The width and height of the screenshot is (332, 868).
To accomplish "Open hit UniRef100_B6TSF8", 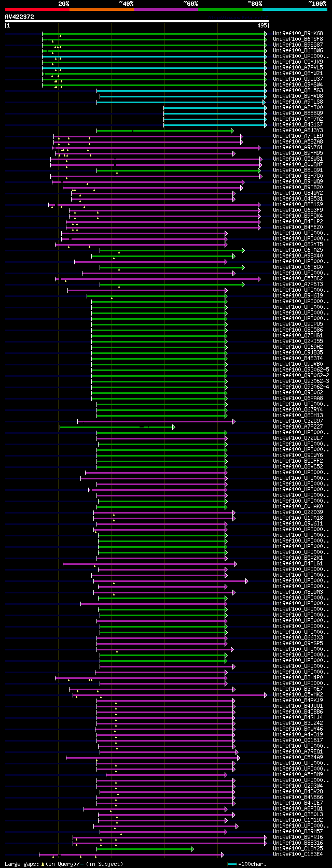I will point(298,39).
